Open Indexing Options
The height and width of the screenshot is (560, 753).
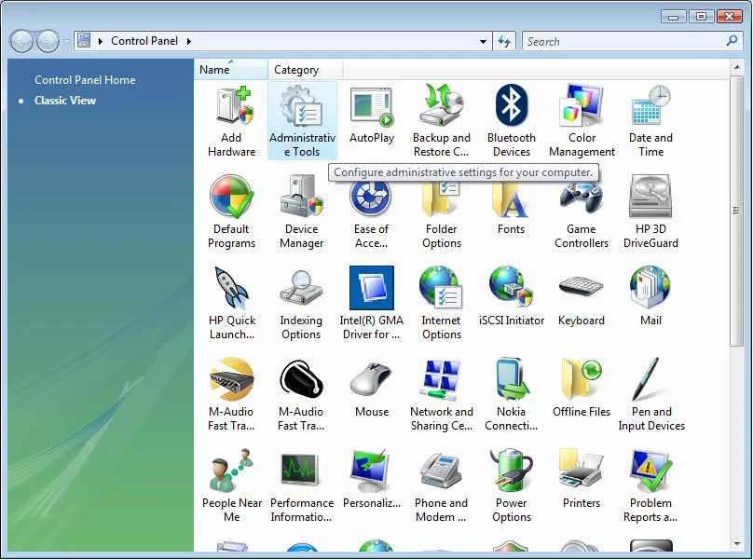[x=302, y=303]
